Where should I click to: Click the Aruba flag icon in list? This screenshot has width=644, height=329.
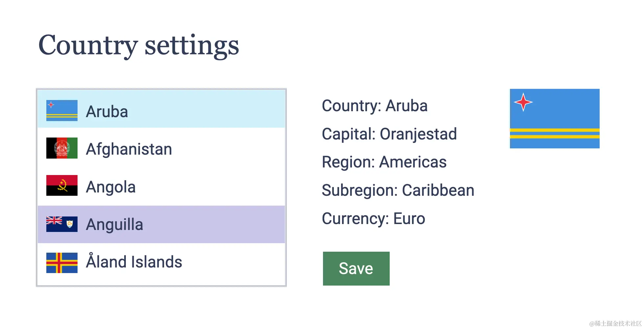tap(62, 111)
